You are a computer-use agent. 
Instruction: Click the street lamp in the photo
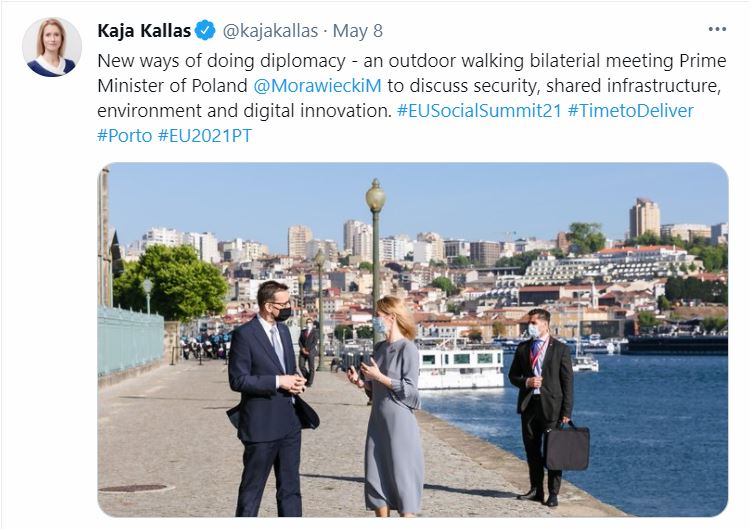375,258
